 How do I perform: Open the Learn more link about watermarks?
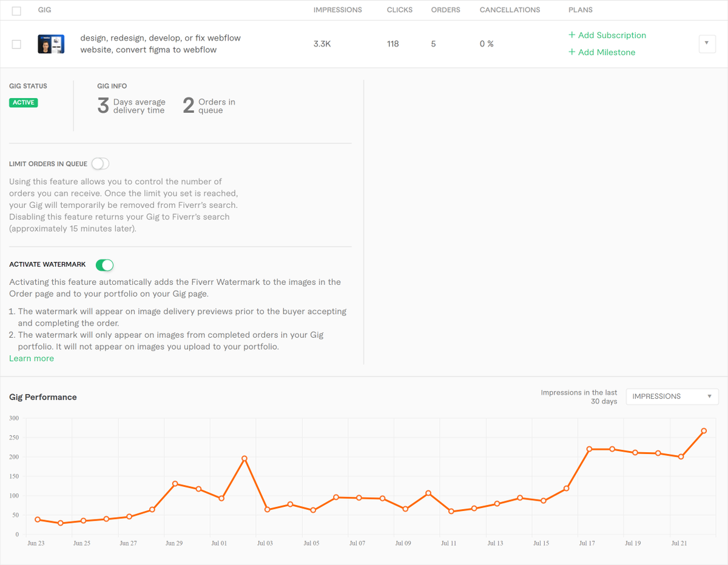click(x=32, y=358)
